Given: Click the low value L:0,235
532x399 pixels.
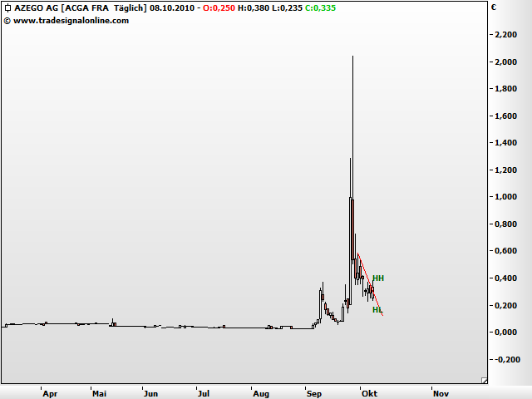Looking at the screenshot, I should click(x=287, y=7).
